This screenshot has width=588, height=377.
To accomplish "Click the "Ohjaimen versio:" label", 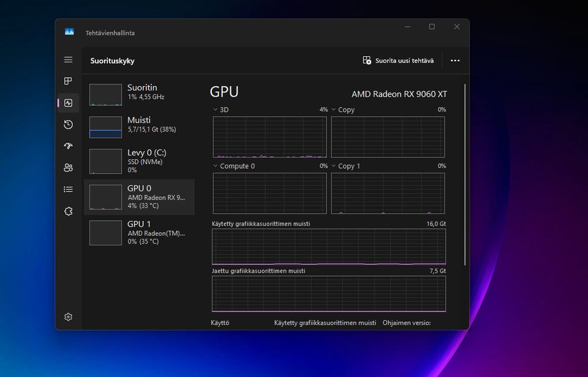I will click(x=407, y=323).
